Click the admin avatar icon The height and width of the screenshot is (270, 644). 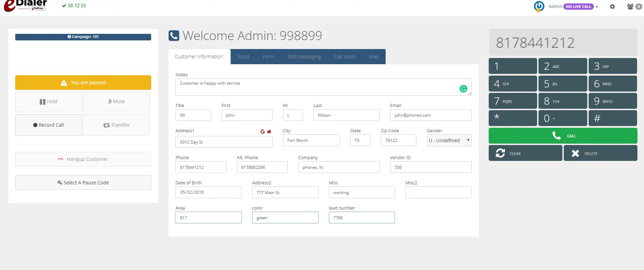point(539,6)
